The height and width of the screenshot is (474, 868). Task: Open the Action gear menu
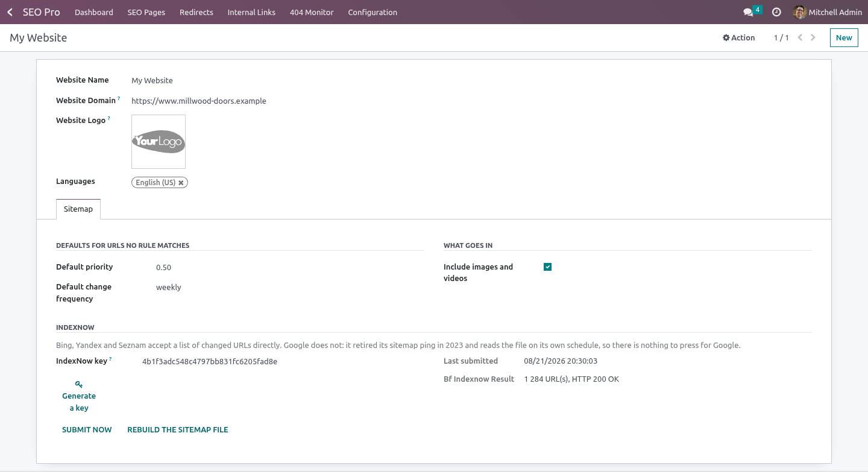[x=739, y=37]
